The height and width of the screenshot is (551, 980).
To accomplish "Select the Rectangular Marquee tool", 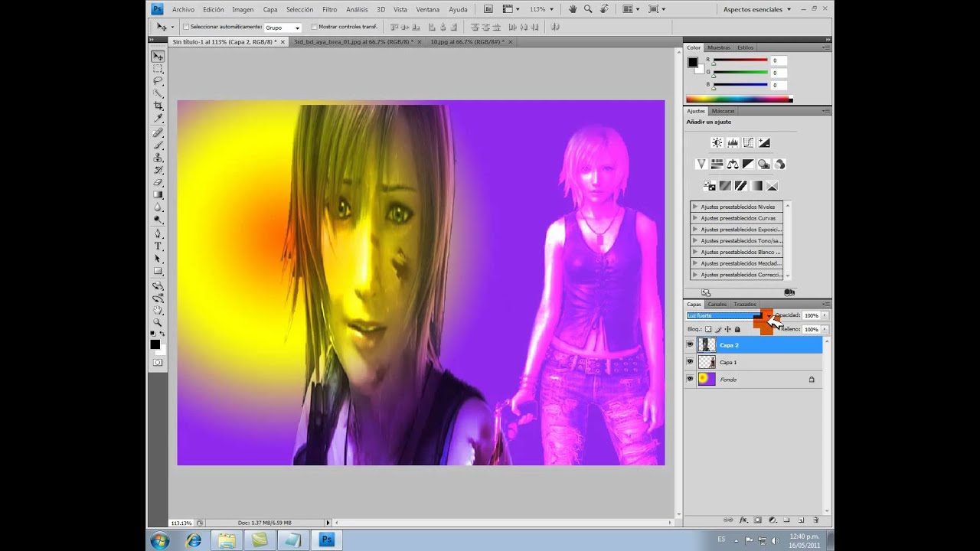I will (x=158, y=69).
